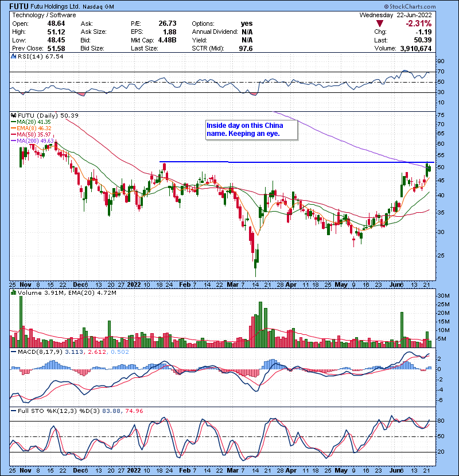Click the red down-triangle change indicator
459x476 pixels.
pyautogui.click(x=379, y=24)
